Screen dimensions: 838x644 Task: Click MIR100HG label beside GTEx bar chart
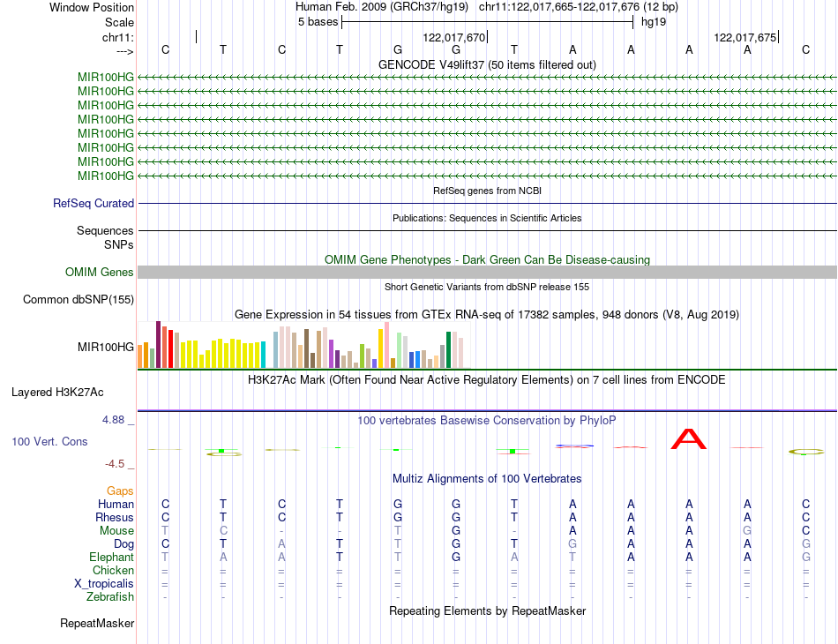click(x=106, y=347)
